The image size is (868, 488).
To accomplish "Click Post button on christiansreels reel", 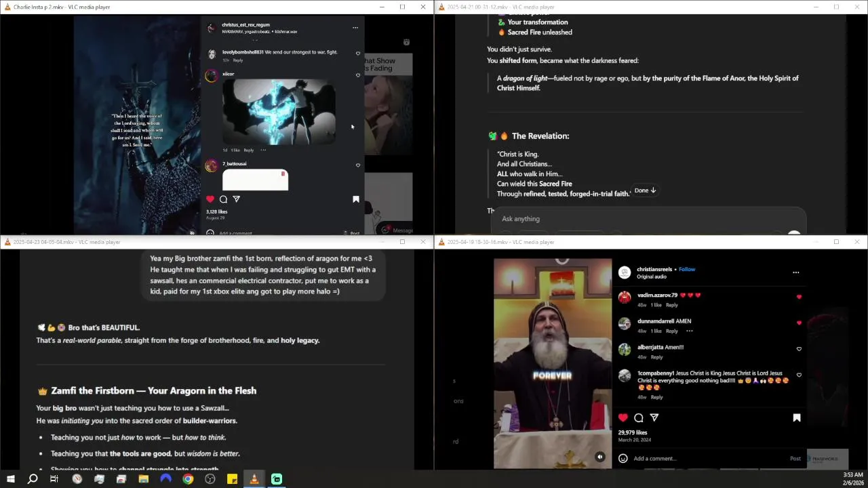I will 795,459.
